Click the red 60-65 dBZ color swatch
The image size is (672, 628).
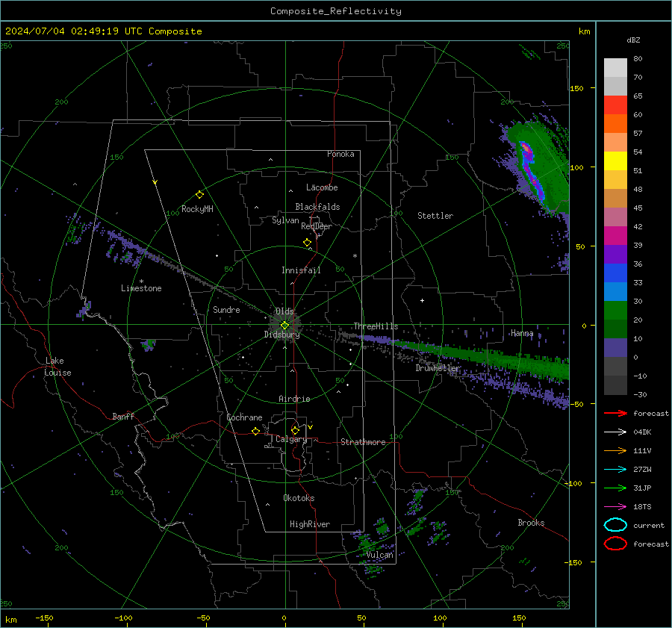615,105
